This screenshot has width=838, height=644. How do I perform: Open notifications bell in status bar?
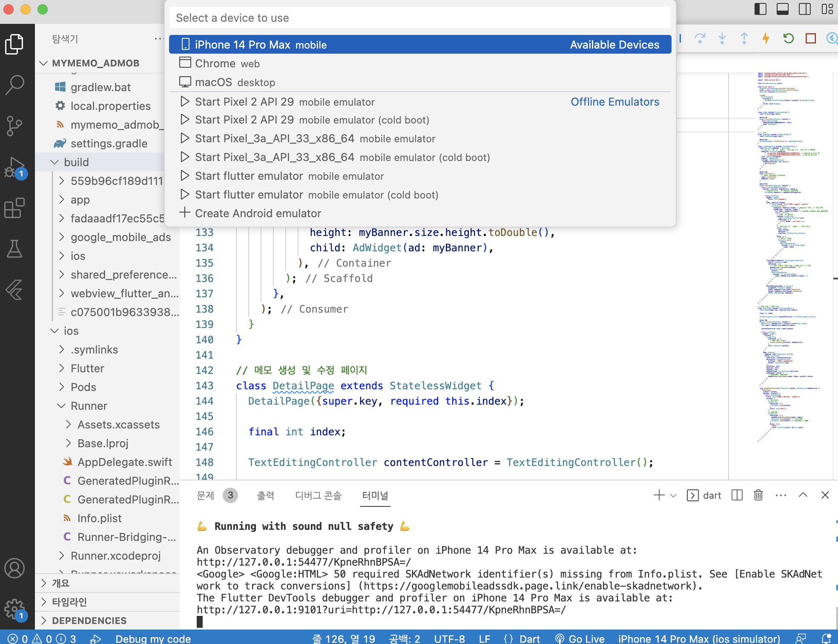826,638
